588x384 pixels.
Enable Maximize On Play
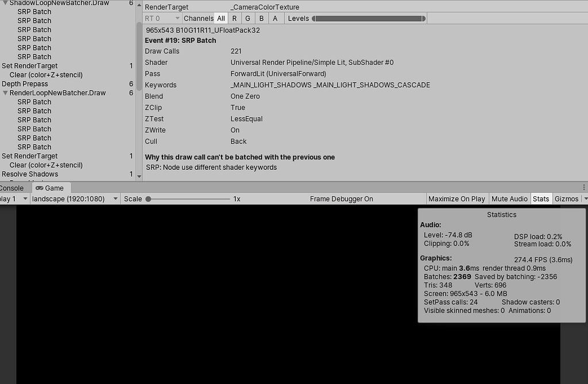(x=457, y=199)
